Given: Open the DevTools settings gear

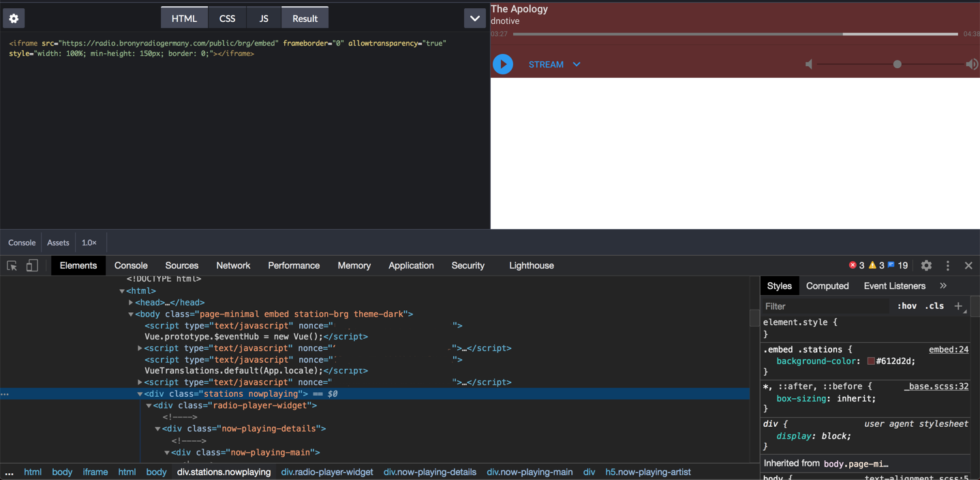Looking at the screenshot, I should coord(925,265).
